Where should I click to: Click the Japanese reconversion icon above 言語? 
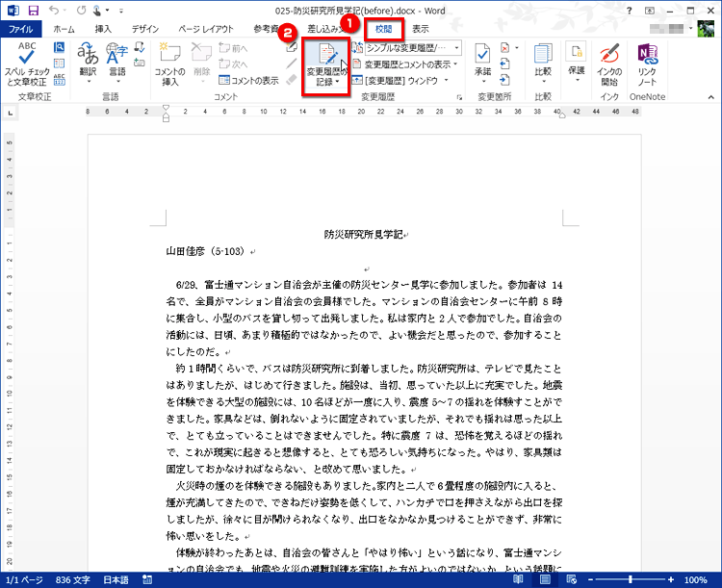pos(140,47)
